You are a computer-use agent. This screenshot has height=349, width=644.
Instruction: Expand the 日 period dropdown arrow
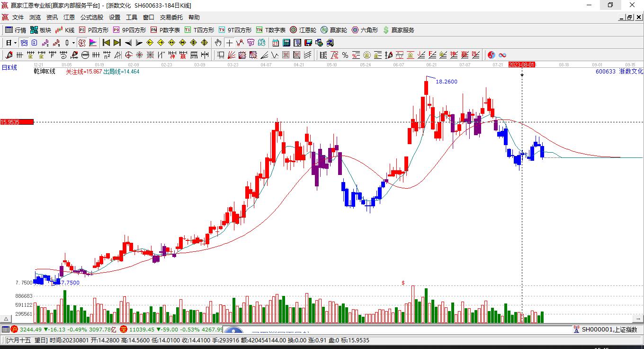[x=15, y=43]
